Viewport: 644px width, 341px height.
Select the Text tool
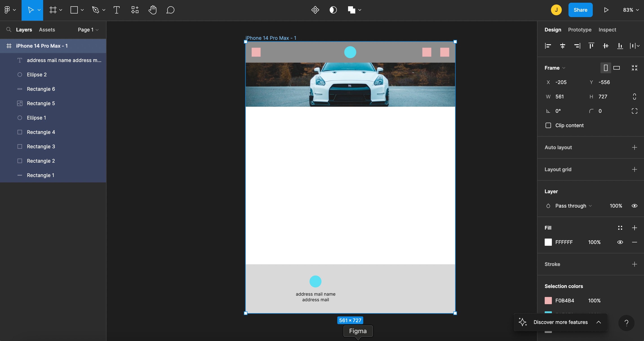tap(116, 10)
